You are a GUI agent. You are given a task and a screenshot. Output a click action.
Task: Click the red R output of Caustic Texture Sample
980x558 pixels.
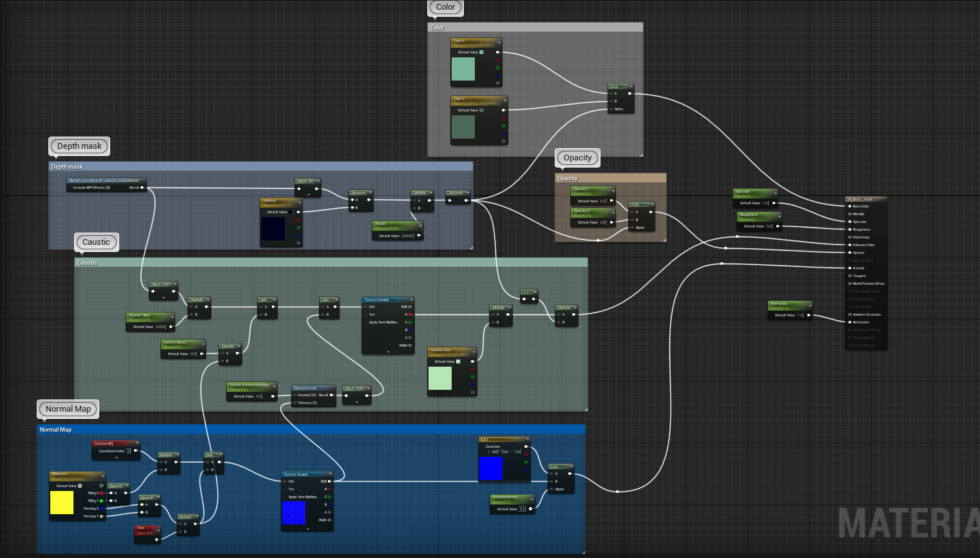(x=410, y=314)
